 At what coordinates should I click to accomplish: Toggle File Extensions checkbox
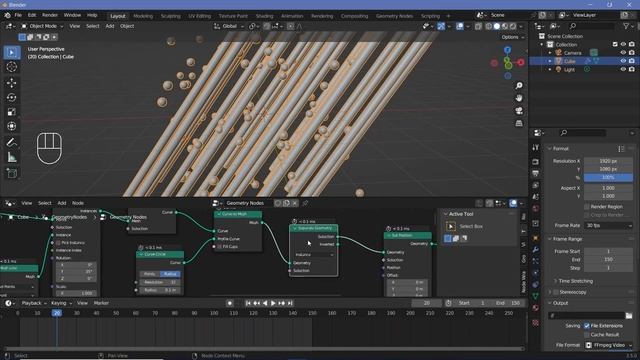pos(587,326)
